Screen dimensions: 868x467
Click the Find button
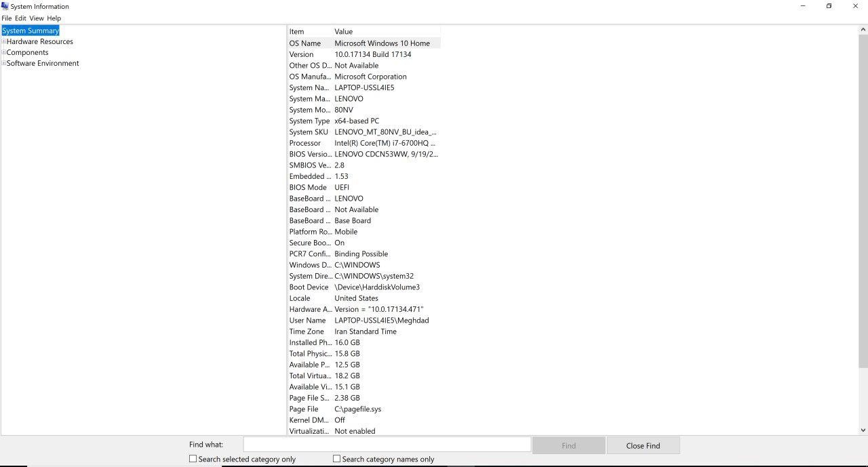point(569,445)
